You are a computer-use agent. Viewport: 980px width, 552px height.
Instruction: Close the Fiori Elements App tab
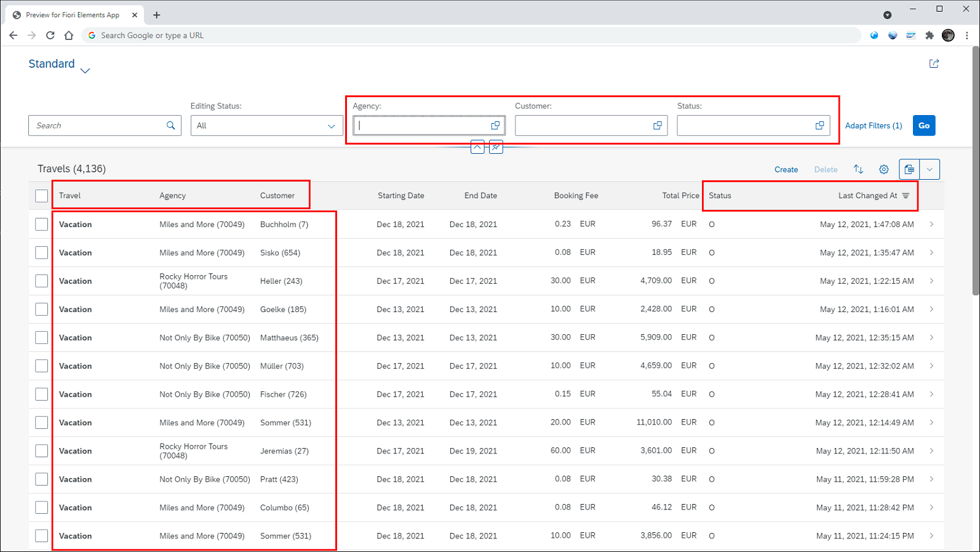pos(135,15)
